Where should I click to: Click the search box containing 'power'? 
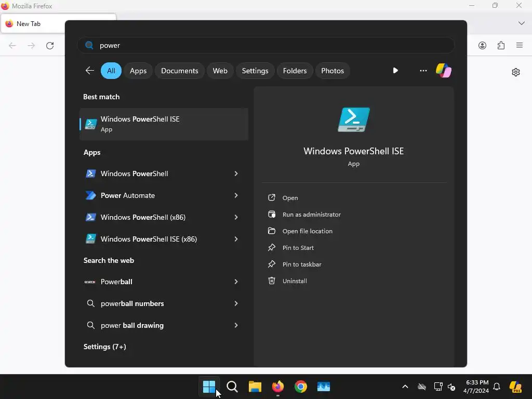265,45
